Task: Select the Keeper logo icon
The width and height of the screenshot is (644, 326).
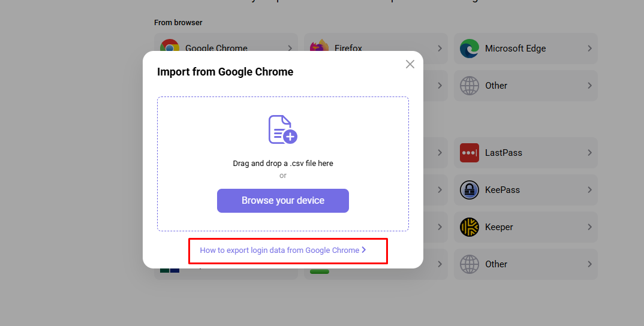Action: pyautogui.click(x=470, y=227)
